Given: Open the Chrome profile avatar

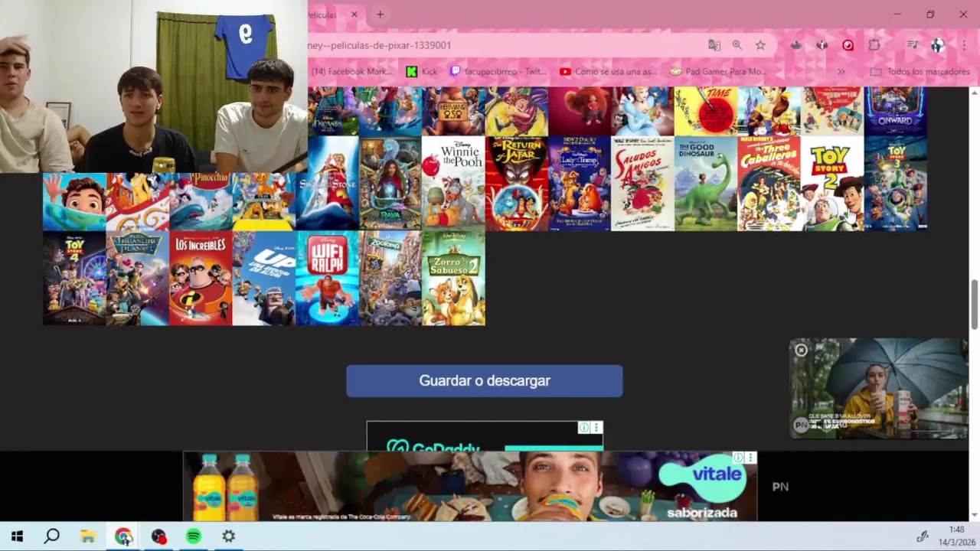Looking at the screenshot, I should 938,45.
